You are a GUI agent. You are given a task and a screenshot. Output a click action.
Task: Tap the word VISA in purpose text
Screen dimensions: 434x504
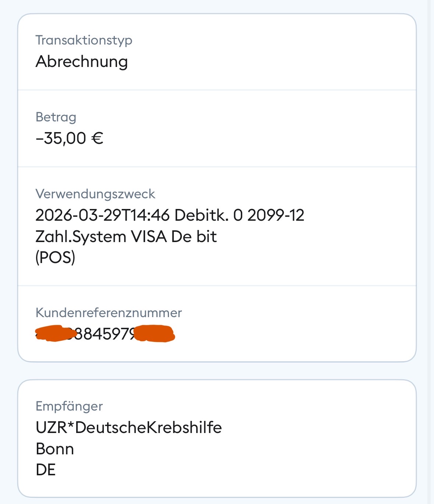(149, 237)
